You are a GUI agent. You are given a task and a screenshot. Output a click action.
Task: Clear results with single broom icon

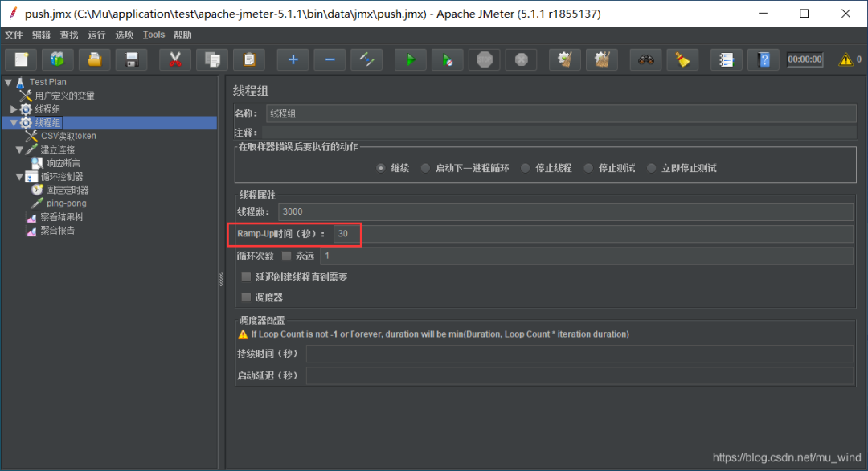click(x=565, y=59)
